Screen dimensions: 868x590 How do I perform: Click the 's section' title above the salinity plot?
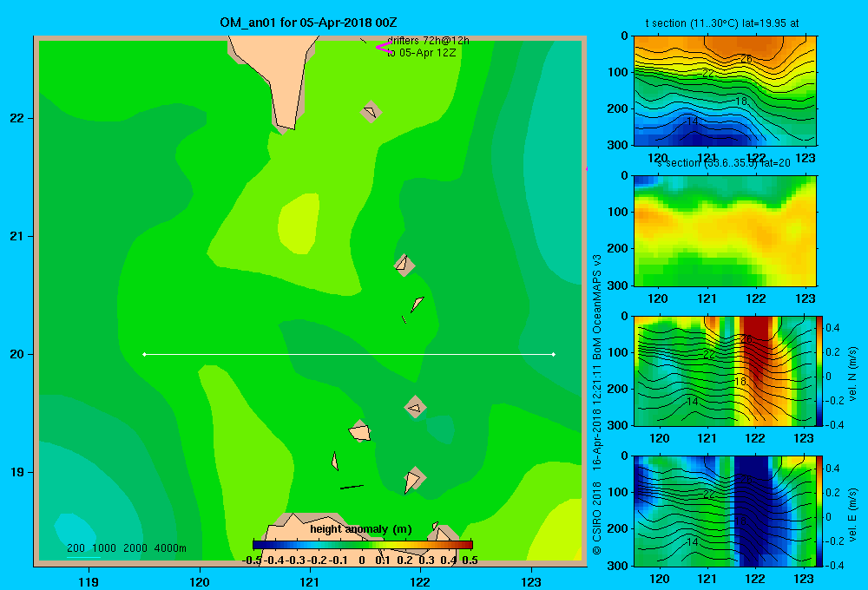pos(724,163)
